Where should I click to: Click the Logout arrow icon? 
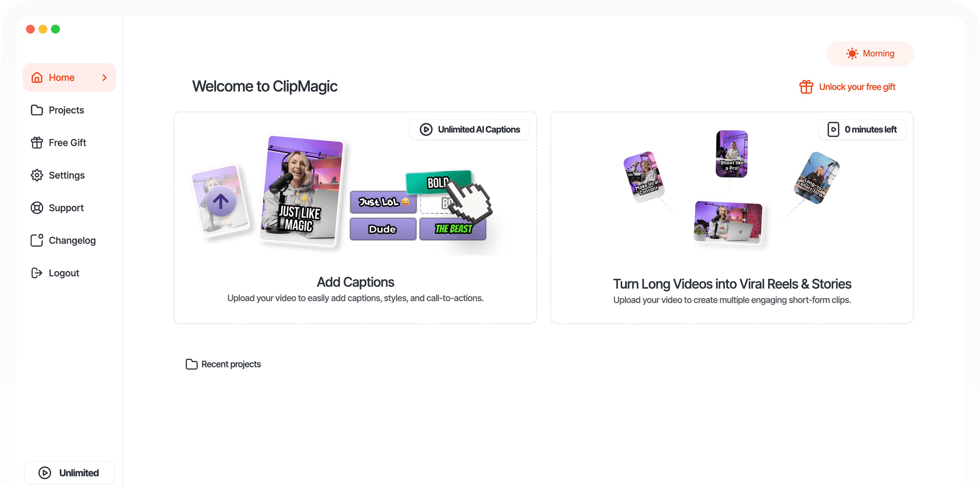point(37,273)
